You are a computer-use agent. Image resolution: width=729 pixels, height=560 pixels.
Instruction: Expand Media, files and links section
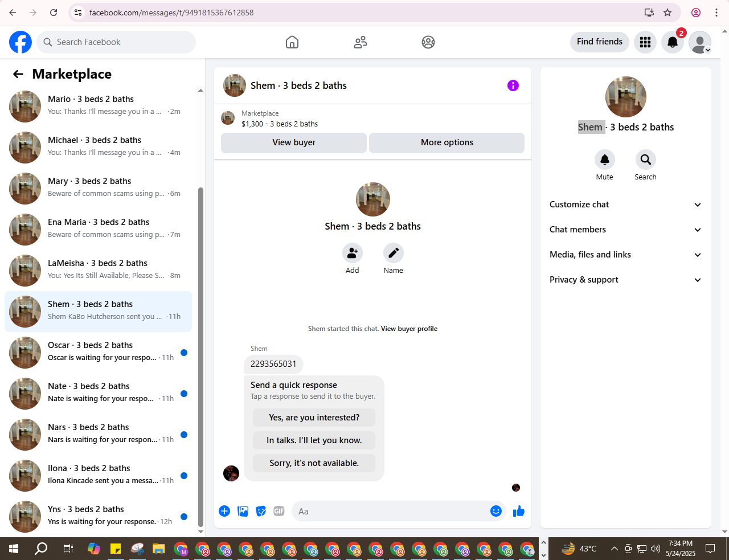(x=626, y=255)
